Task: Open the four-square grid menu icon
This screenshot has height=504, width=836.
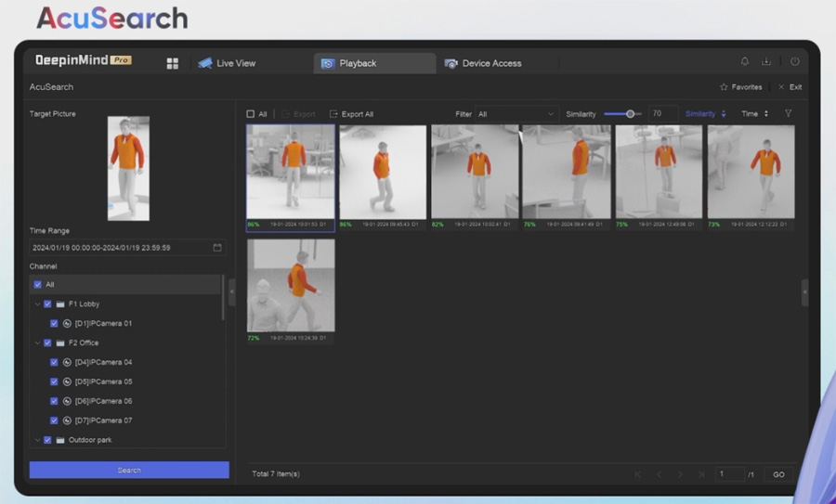Action: click(172, 63)
